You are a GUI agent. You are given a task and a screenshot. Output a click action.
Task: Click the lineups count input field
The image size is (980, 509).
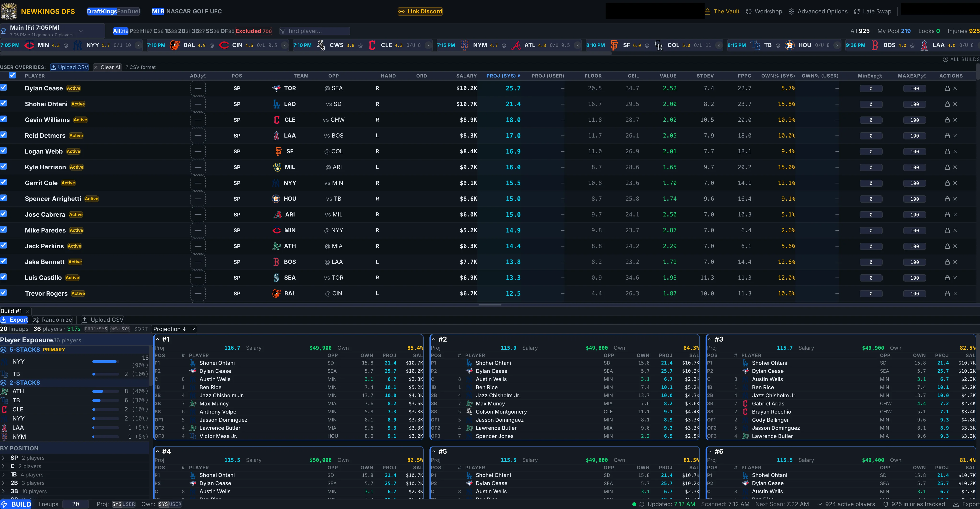(76, 504)
